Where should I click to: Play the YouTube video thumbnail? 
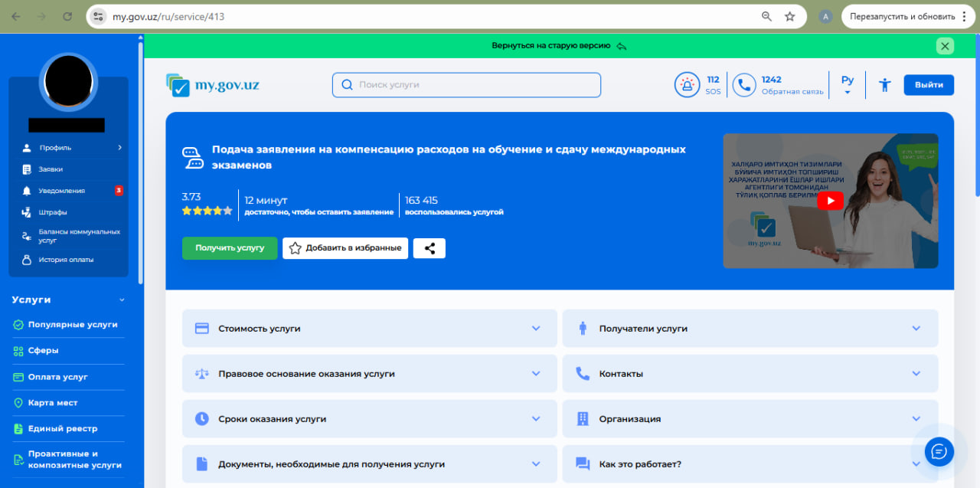click(830, 201)
